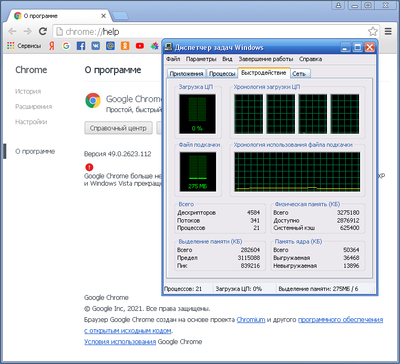400x364 pixels.
Task: Open the программного обеспечения link
Action: point(340,320)
